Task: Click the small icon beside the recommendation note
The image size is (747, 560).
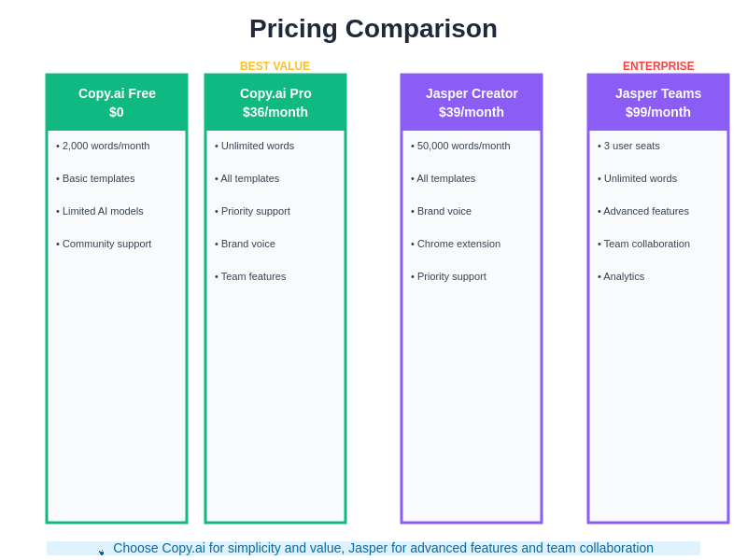Action: pos(102,552)
